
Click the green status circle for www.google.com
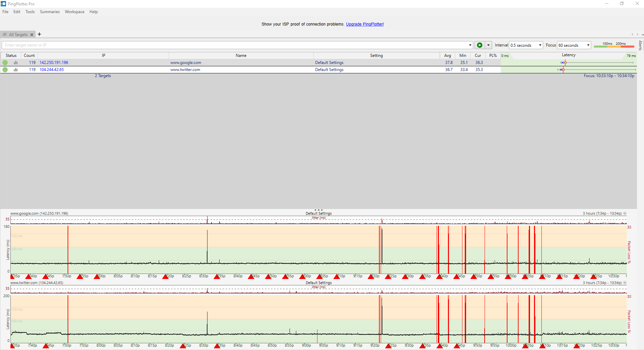point(5,63)
